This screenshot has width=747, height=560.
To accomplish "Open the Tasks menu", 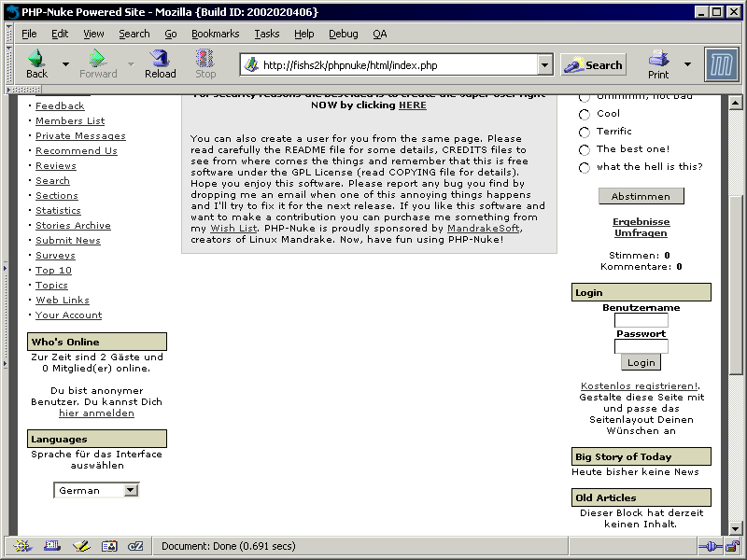I will [x=267, y=34].
